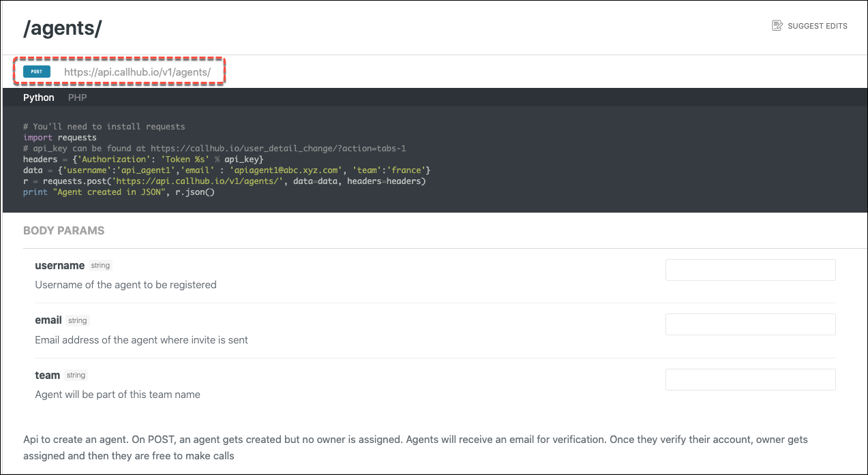Click into the team input field
The image size is (868, 475).
click(x=751, y=380)
